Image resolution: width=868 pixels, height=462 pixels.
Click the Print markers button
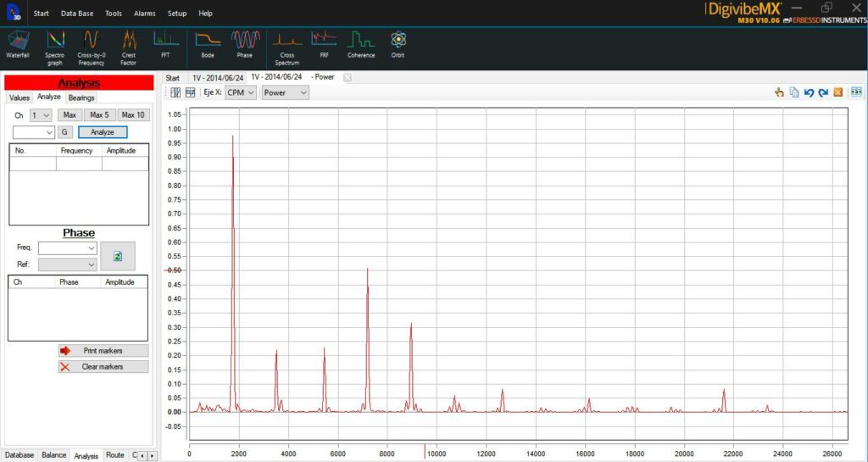[x=103, y=351]
